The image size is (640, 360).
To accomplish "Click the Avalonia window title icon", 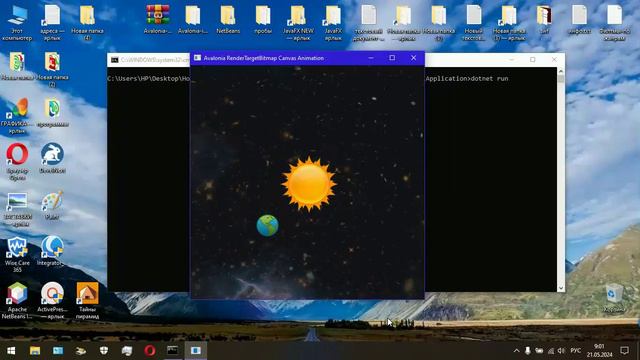I will [x=198, y=58].
